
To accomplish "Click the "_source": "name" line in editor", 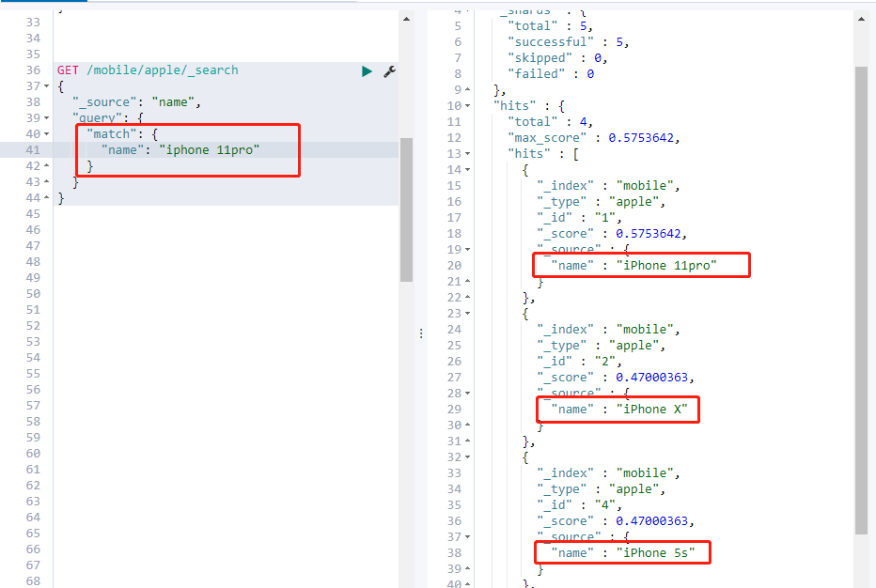I will [136, 102].
